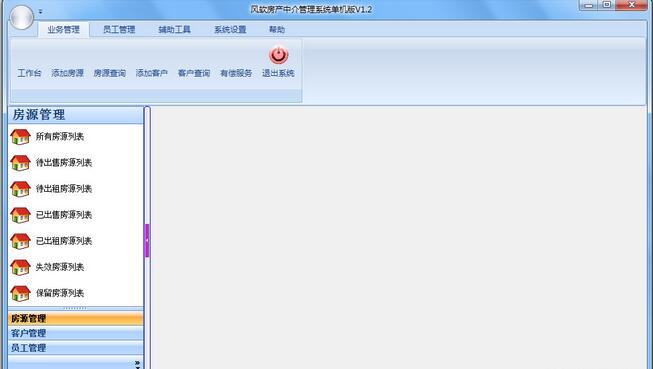The height and width of the screenshot is (369, 653).
Task: Open the round application orb button
Action: 22,17
